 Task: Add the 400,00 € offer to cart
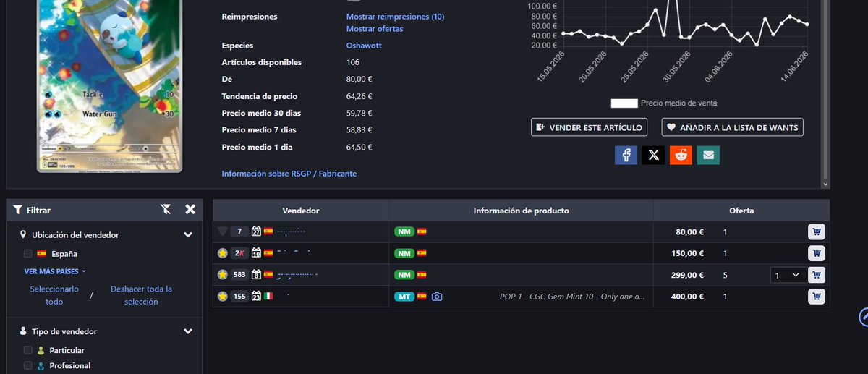point(816,297)
